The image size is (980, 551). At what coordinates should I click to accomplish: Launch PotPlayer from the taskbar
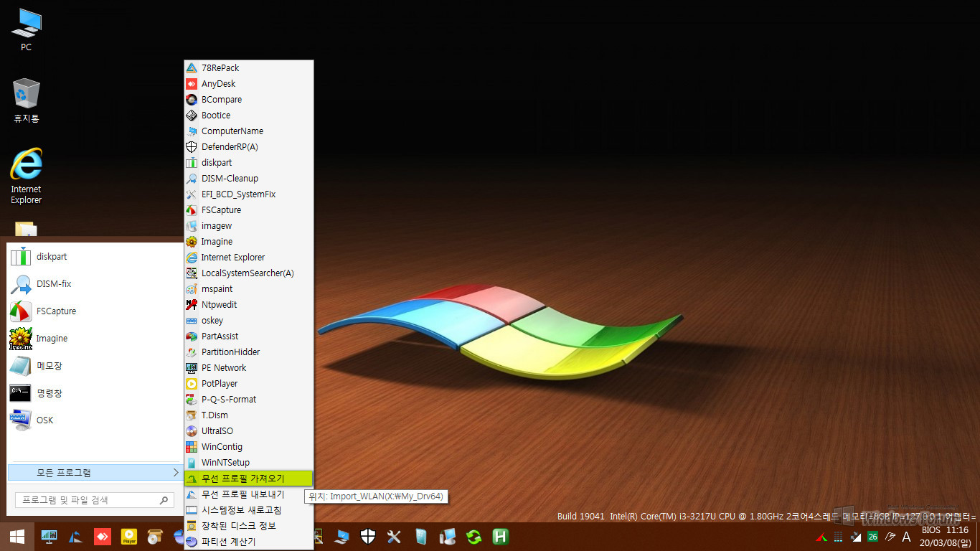(x=129, y=537)
